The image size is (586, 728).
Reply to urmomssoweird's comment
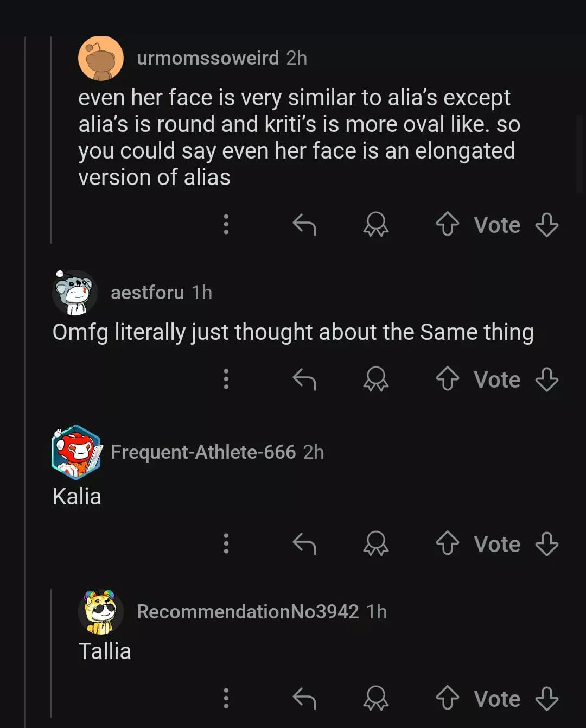click(x=304, y=224)
